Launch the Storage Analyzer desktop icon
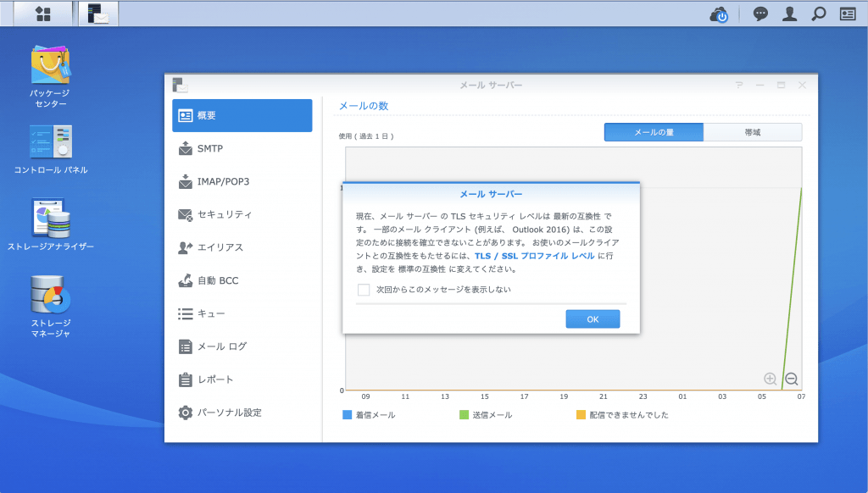This screenshot has width=868, height=493. [x=51, y=219]
